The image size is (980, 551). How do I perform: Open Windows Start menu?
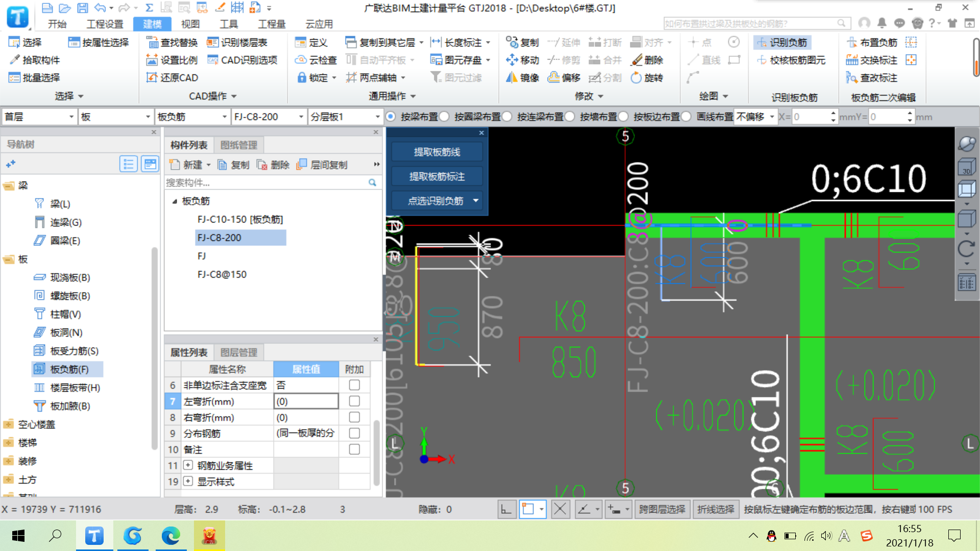pyautogui.click(x=18, y=536)
